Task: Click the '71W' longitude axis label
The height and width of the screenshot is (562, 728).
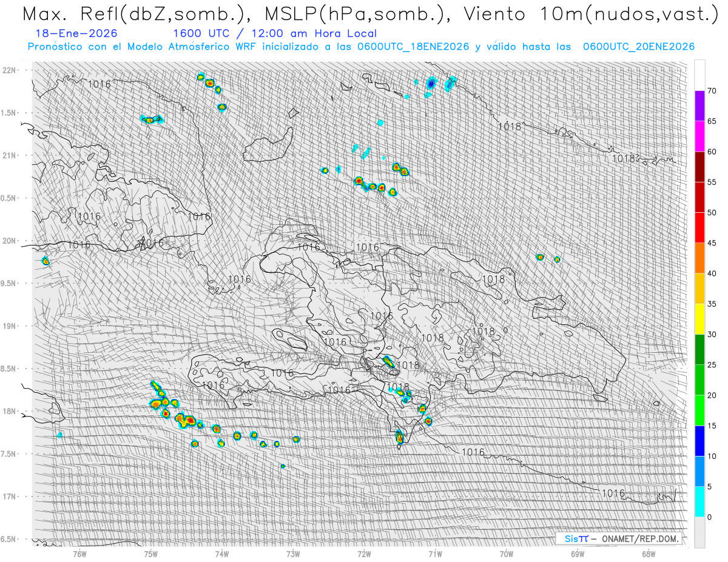Action: tap(435, 554)
